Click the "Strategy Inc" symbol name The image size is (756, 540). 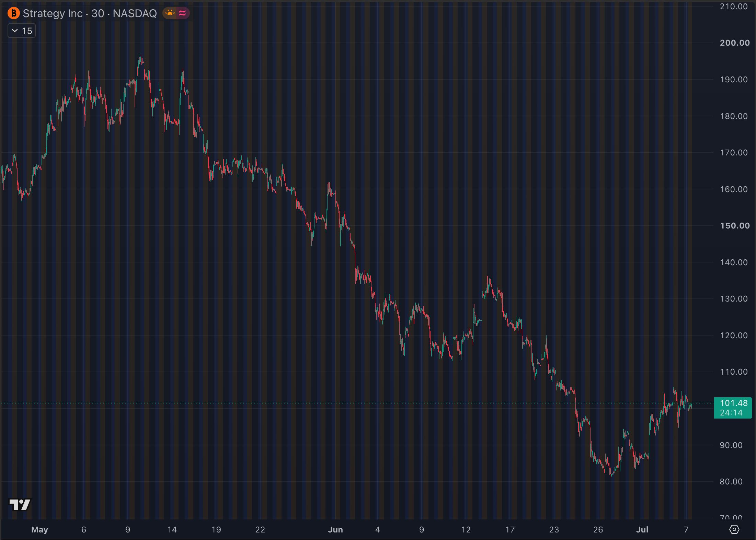click(53, 13)
